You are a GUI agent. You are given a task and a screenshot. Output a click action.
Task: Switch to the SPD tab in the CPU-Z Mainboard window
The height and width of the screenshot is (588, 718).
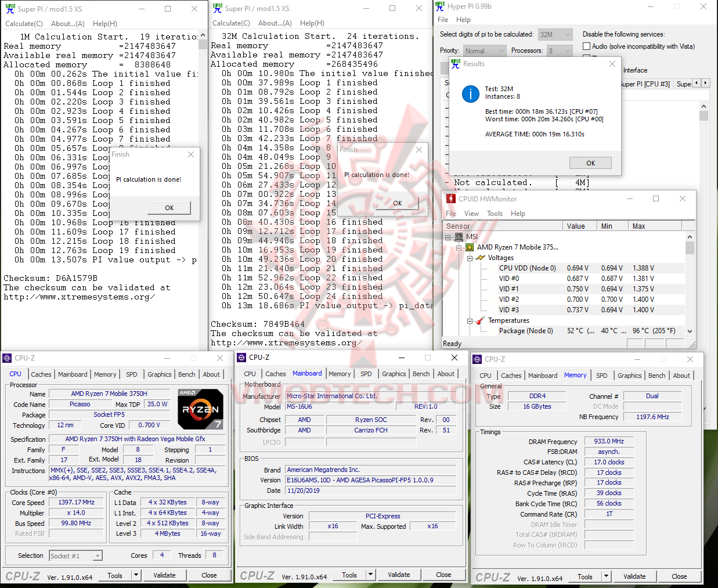pyautogui.click(x=366, y=374)
